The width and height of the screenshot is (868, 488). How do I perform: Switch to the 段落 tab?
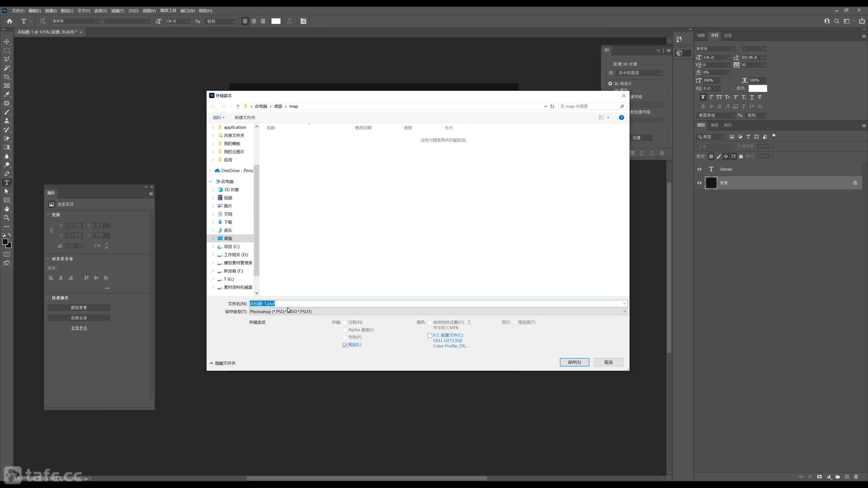728,36
